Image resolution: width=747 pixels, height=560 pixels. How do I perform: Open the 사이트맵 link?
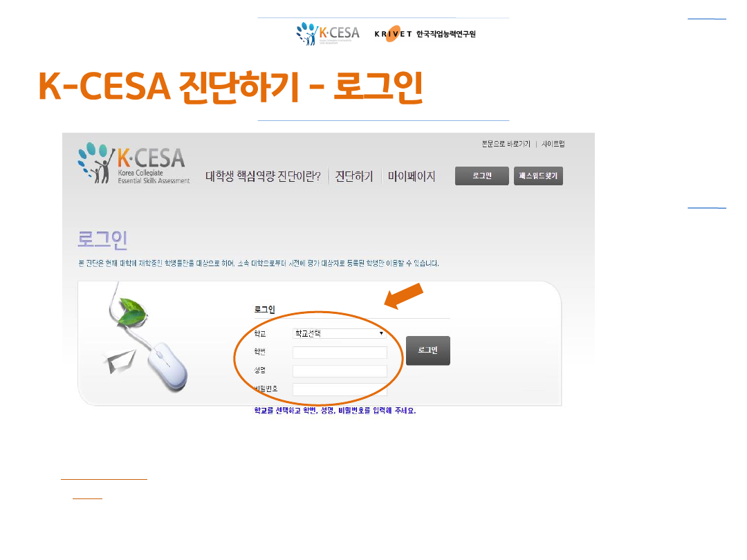click(553, 144)
